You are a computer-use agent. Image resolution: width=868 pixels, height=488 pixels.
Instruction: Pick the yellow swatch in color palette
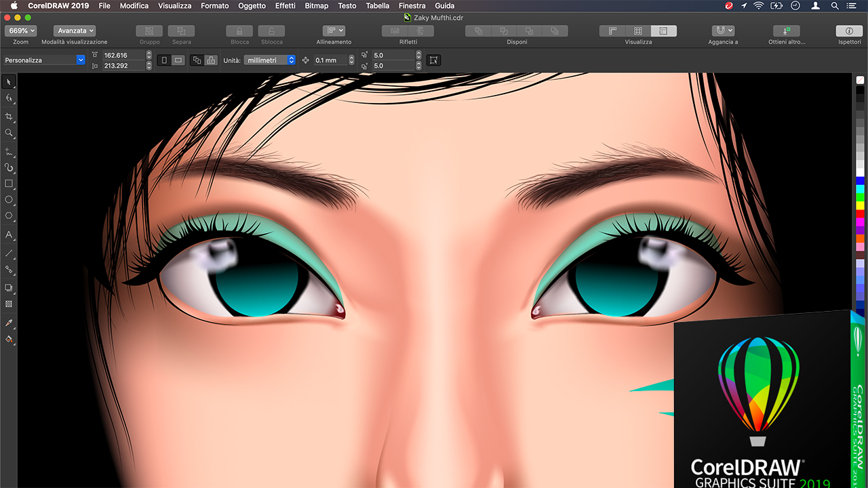[860, 205]
